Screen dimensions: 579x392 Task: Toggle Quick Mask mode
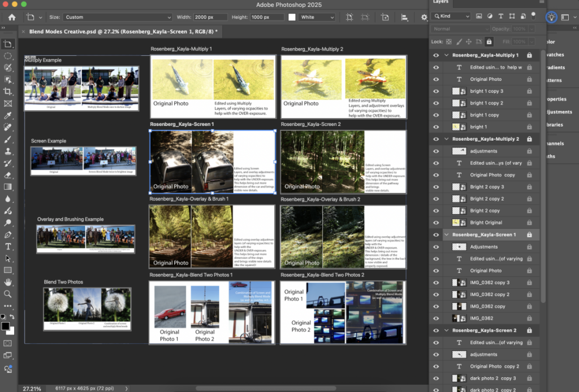click(7, 343)
